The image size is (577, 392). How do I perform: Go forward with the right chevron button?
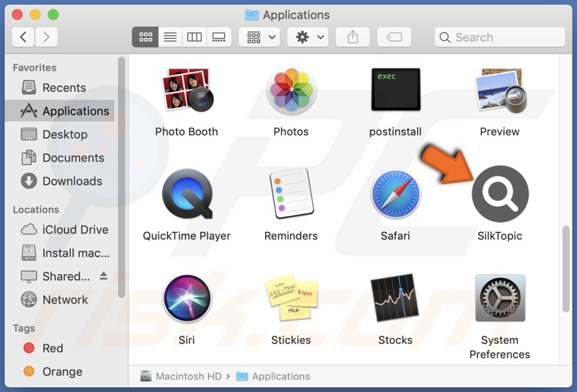tap(46, 36)
